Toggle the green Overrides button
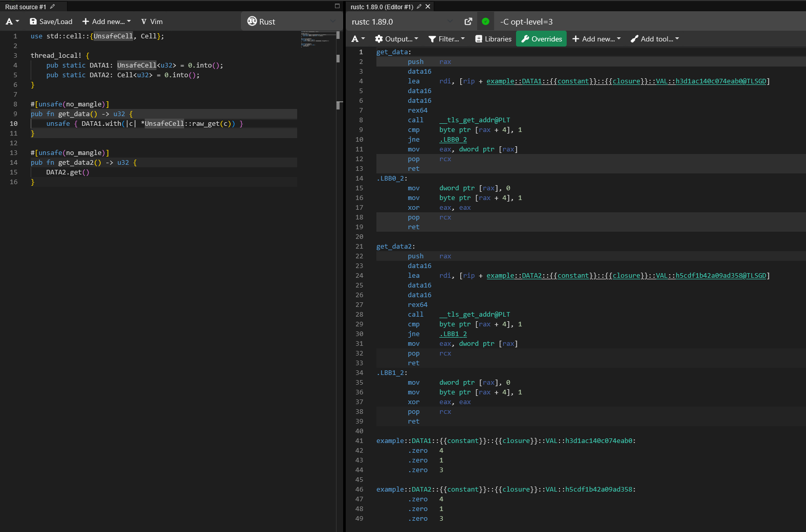This screenshot has width=806, height=532. coord(541,39)
